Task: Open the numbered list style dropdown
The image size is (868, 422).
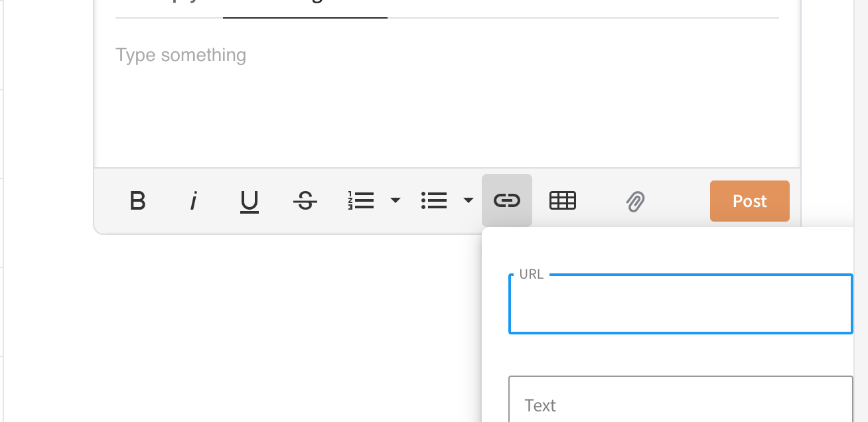Action: pos(396,200)
